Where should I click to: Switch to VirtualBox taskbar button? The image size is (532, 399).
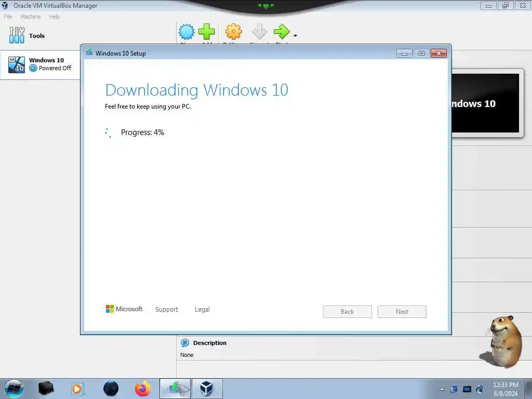207,389
